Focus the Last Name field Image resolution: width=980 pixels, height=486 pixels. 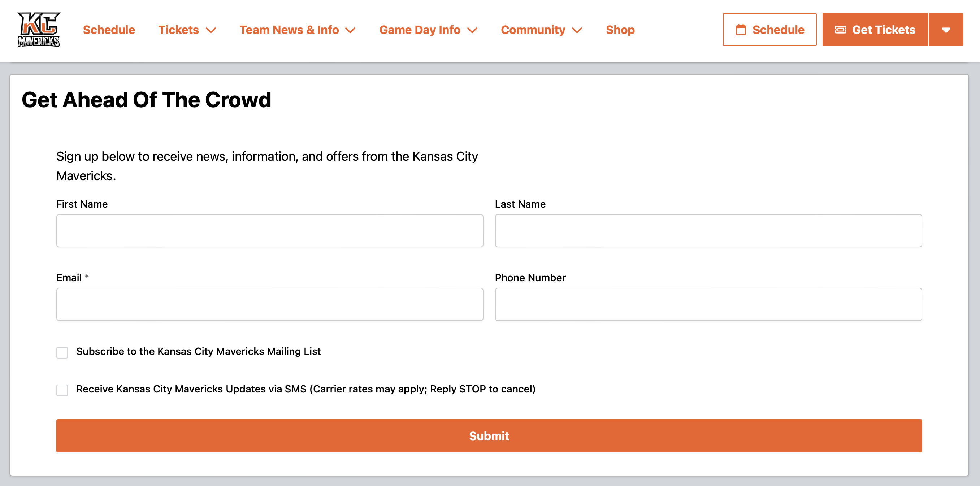click(708, 230)
